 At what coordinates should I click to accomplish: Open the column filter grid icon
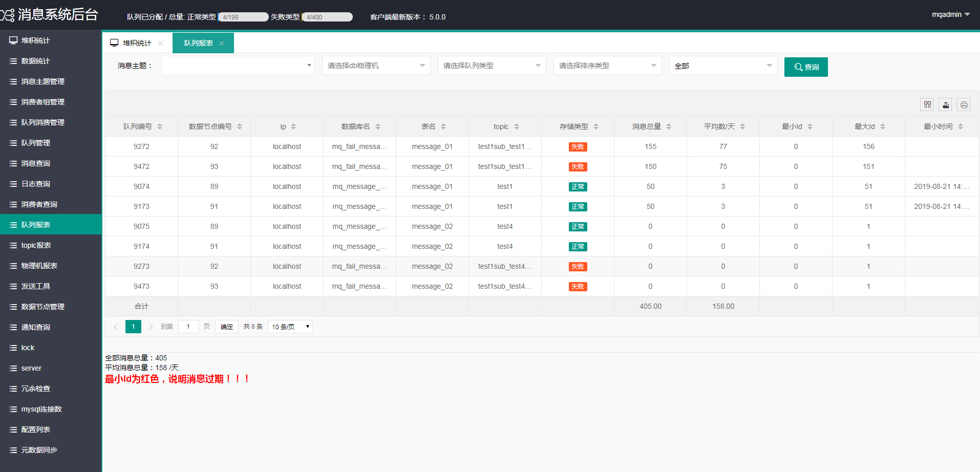(927, 105)
